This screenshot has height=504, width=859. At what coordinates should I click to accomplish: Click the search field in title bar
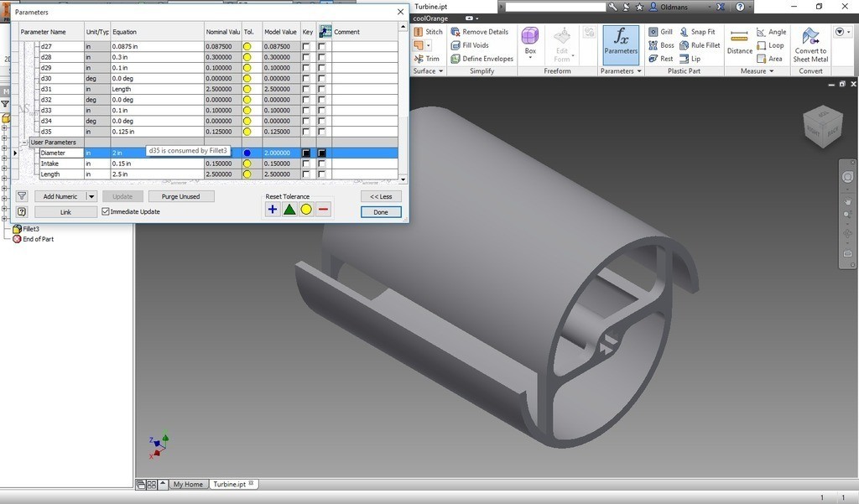tap(555, 7)
